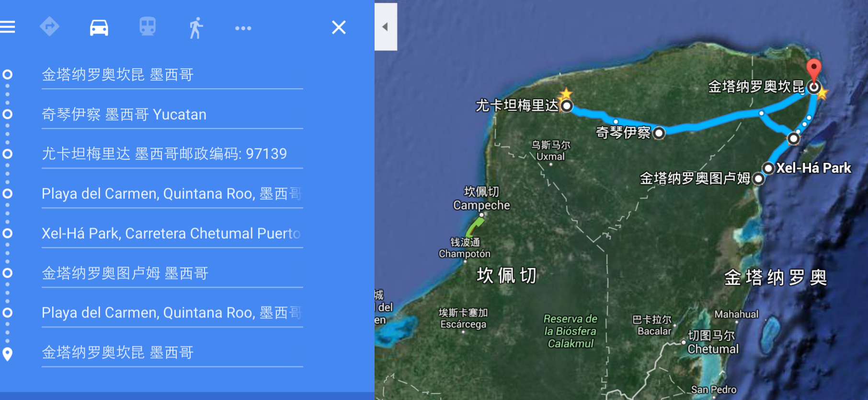Click the 奇琴伊察 waypoint marker on map
This screenshot has height=400, width=868.
coord(659,133)
